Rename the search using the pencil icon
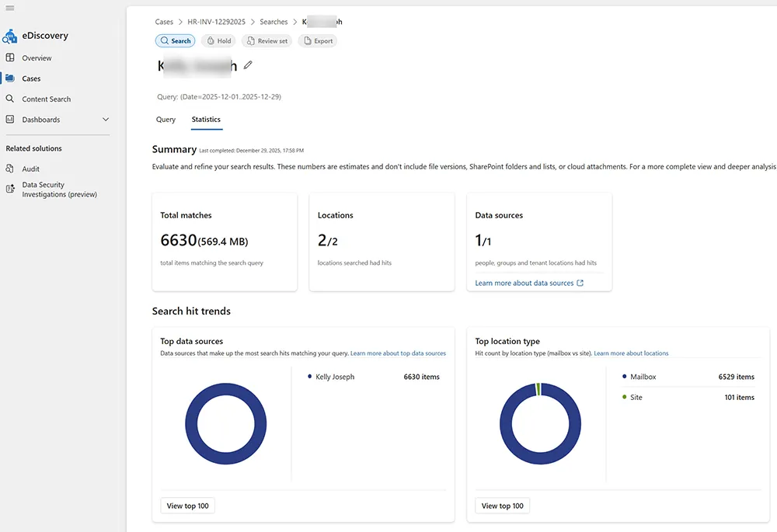This screenshot has height=532, width=777. [x=248, y=66]
